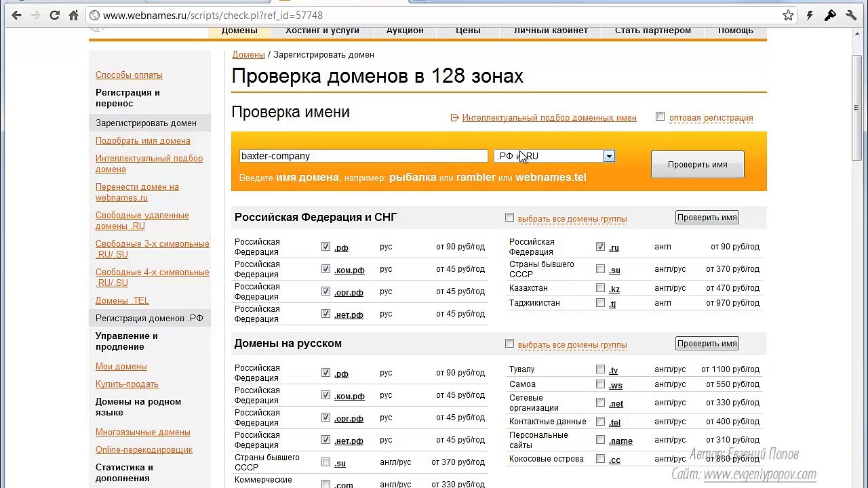Screen dimensions: 868x488
Task: Check the .su checkbox in the СНГ group
Action: coord(600,269)
